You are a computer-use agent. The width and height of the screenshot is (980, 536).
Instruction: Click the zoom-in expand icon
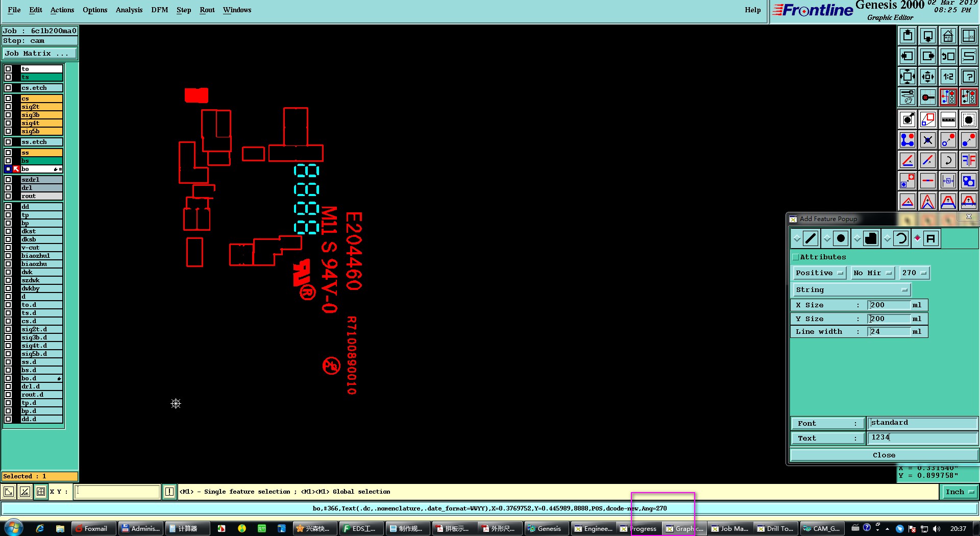click(x=908, y=77)
